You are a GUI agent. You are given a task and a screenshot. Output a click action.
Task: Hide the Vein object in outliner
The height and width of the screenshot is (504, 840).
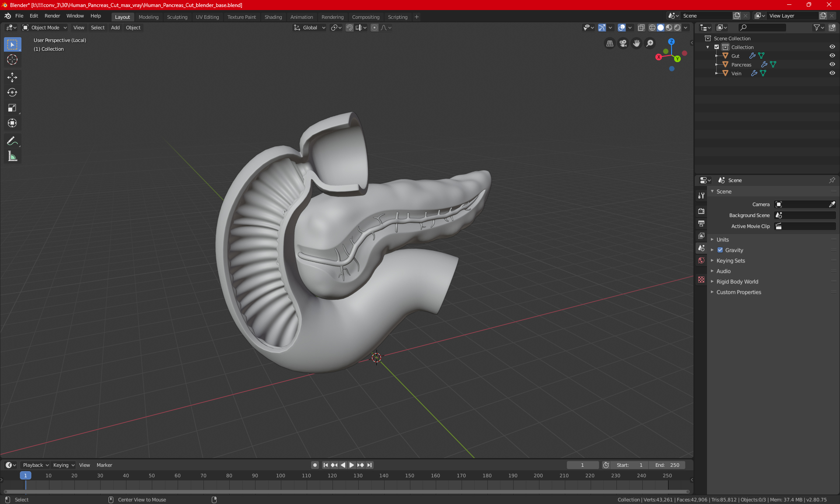[832, 73]
